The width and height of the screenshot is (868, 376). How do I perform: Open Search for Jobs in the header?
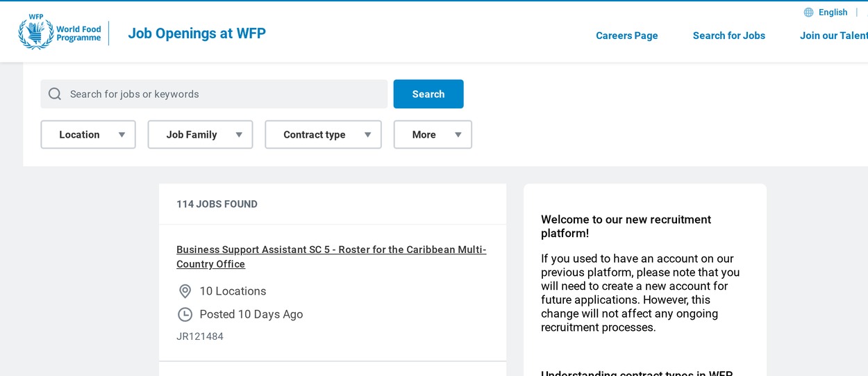click(729, 35)
